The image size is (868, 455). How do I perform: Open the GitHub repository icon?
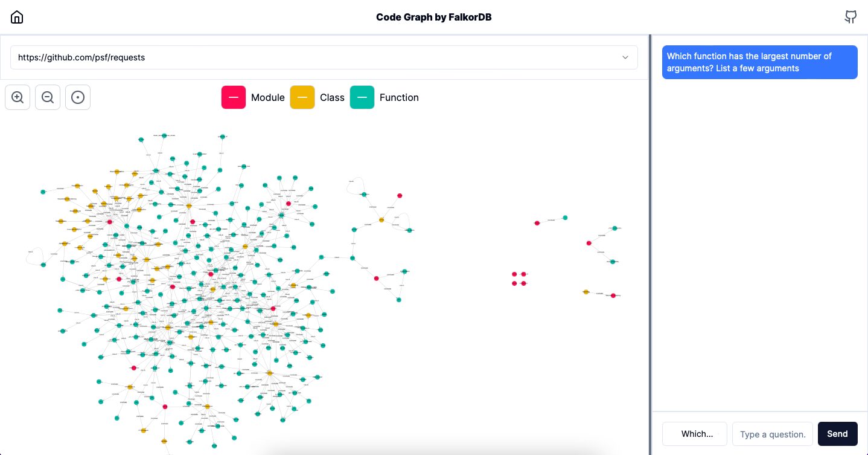tap(850, 17)
